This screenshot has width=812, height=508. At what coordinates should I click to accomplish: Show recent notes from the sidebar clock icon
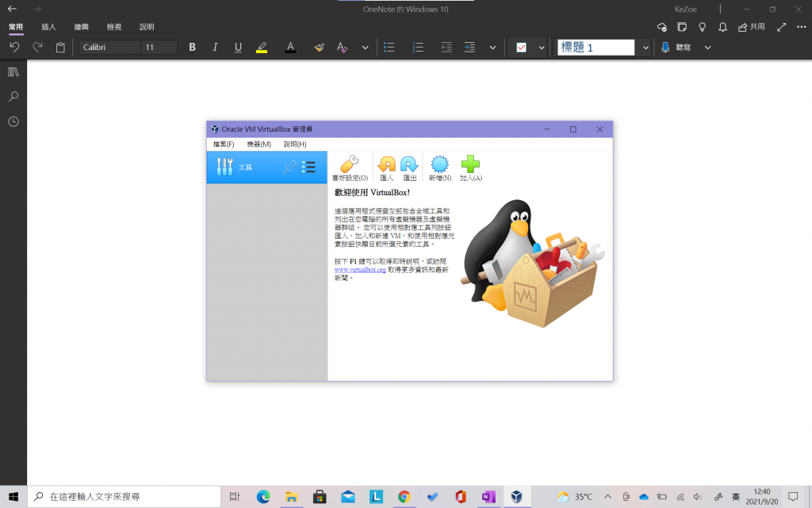13,121
